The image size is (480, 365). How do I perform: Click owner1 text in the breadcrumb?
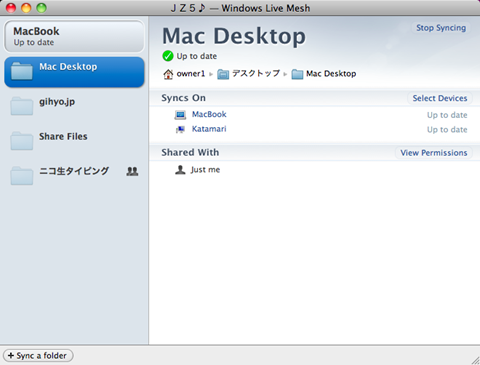coord(191,74)
